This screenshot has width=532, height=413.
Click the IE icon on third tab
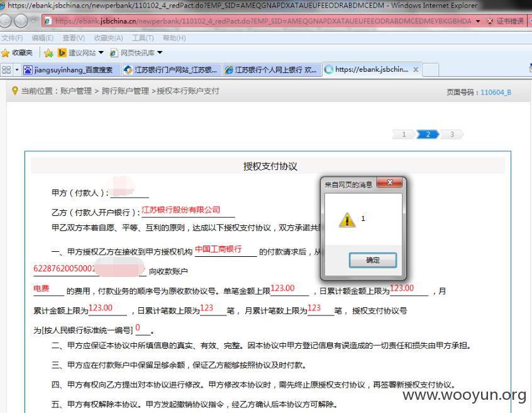click(x=229, y=70)
